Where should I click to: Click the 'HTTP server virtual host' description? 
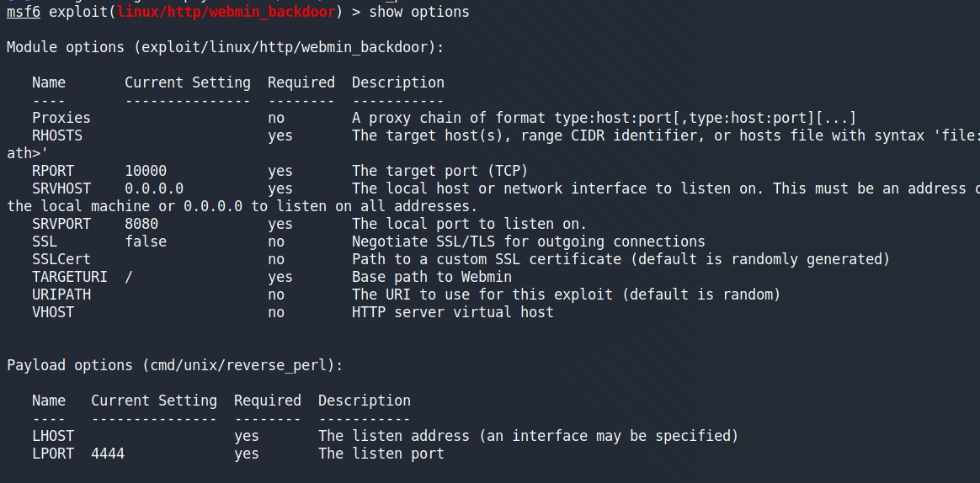[x=453, y=312]
